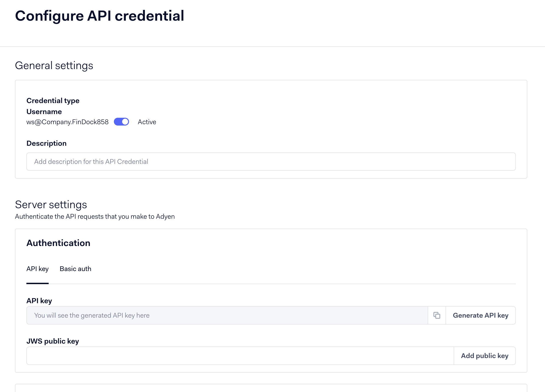This screenshot has width=545, height=392.
Task: Switch to the Basic auth tab
Action: 75,269
